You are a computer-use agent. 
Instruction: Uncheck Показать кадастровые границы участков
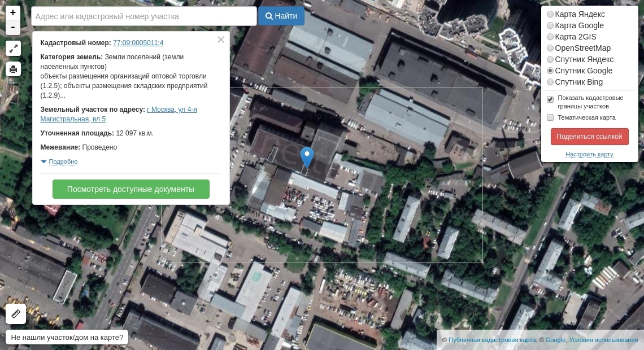550,99
